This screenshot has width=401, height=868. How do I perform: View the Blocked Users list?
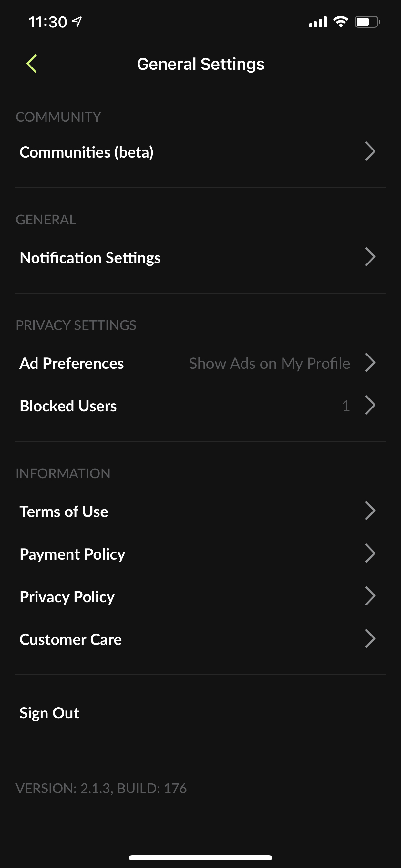point(68,406)
